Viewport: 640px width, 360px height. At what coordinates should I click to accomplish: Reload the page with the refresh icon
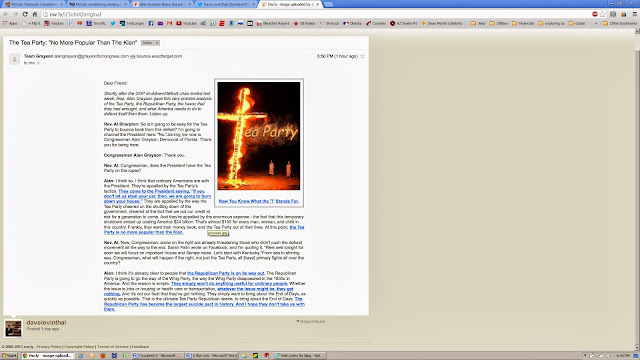25,14
